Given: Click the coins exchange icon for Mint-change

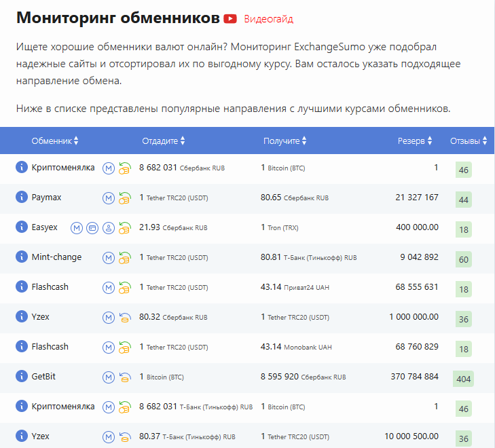Looking at the screenshot, I should pos(125,258).
